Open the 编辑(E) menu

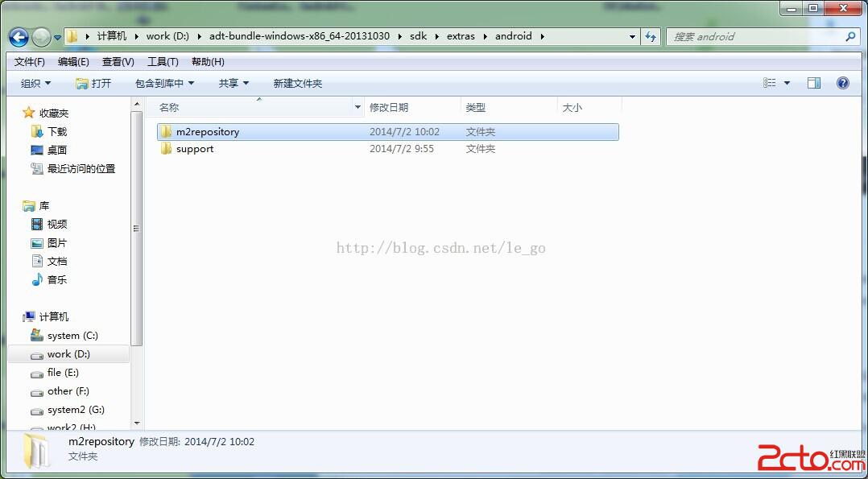[73, 62]
